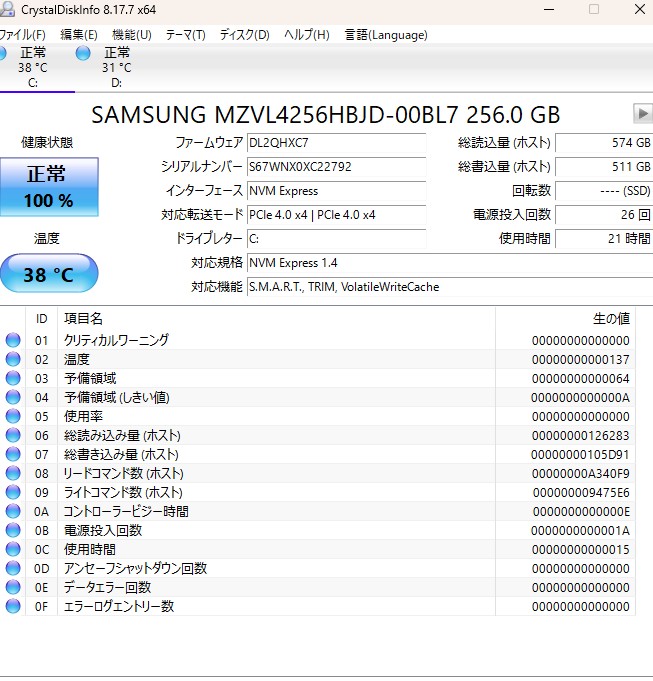The width and height of the screenshot is (653, 681).
Task: Click status icon for 0E データエラー回数
Action: click(13, 587)
